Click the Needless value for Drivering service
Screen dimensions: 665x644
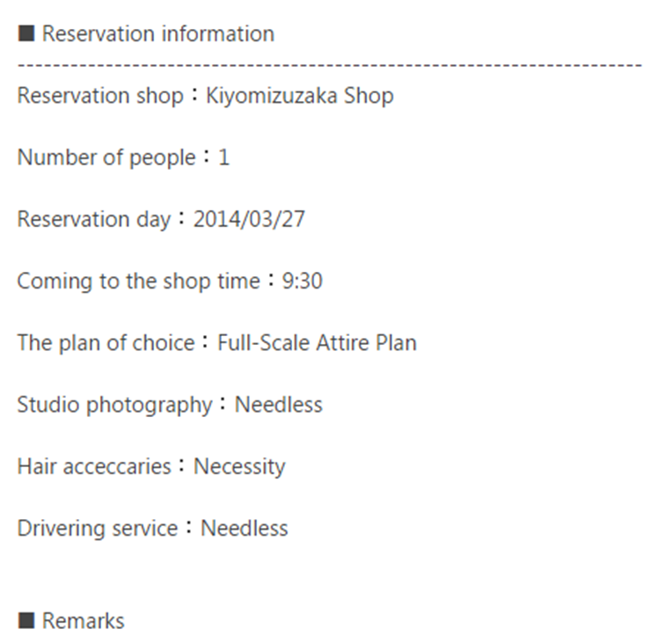tap(245, 528)
